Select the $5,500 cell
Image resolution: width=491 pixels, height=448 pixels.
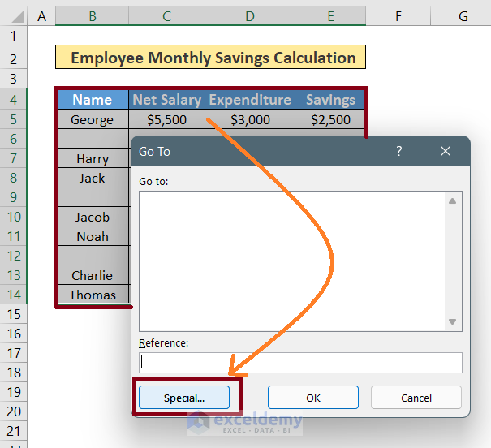point(166,119)
